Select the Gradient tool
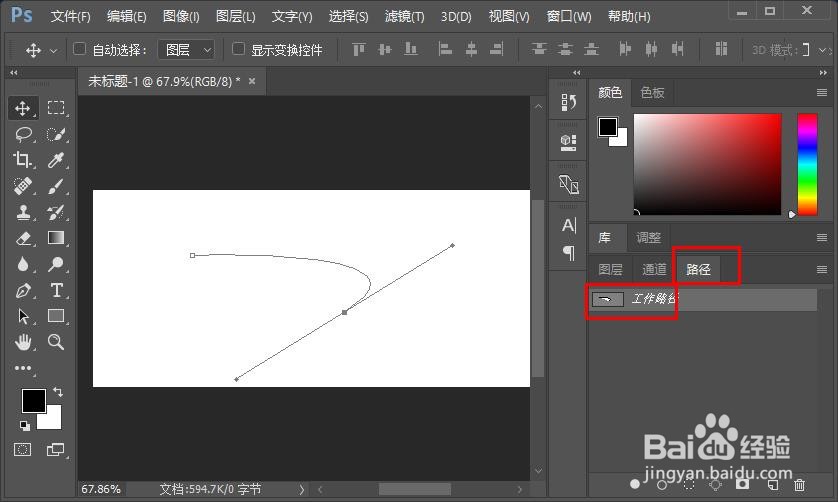The image size is (838, 502). coord(56,238)
